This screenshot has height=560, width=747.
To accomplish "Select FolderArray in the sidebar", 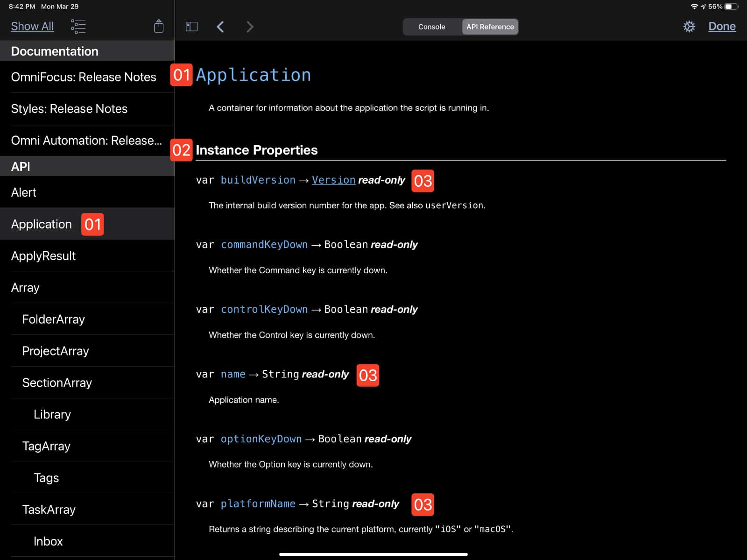I will click(87, 319).
